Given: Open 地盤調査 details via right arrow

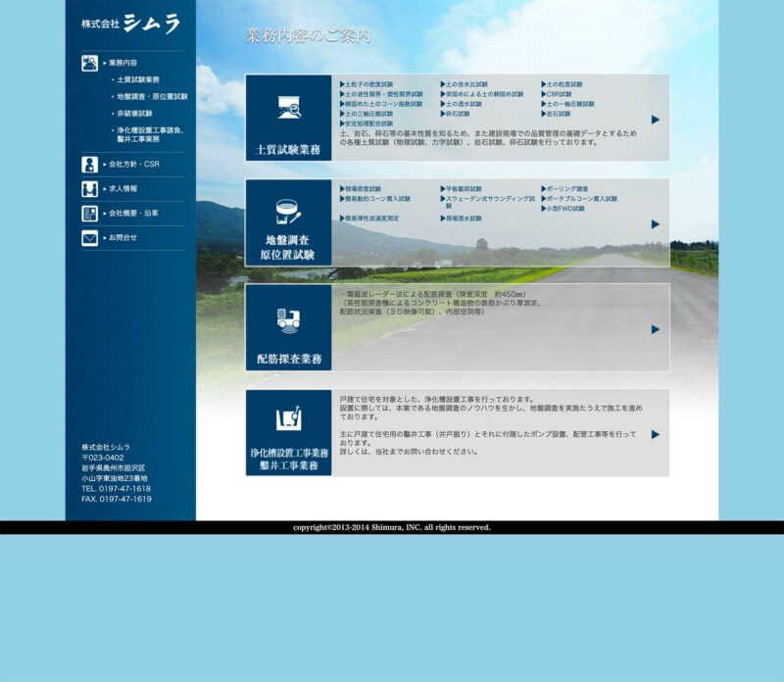Looking at the screenshot, I should click(x=656, y=224).
